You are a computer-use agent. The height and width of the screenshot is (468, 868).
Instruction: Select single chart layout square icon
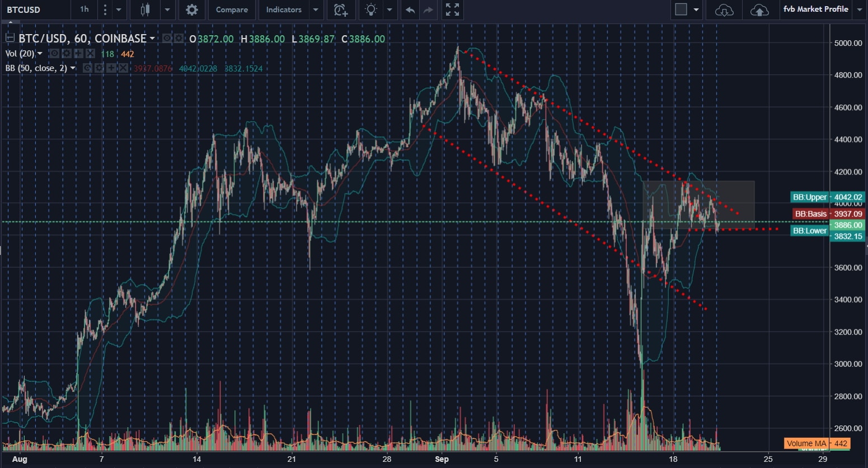(x=681, y=10)
